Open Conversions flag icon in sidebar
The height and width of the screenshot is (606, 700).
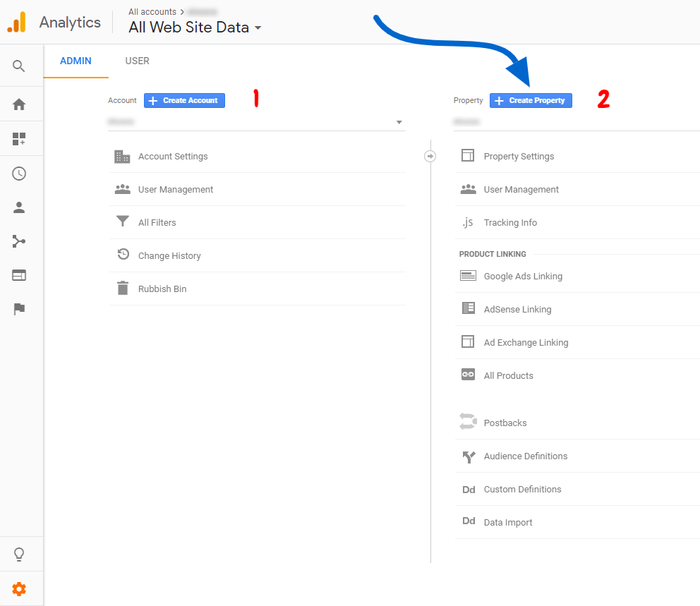[19, 309]
